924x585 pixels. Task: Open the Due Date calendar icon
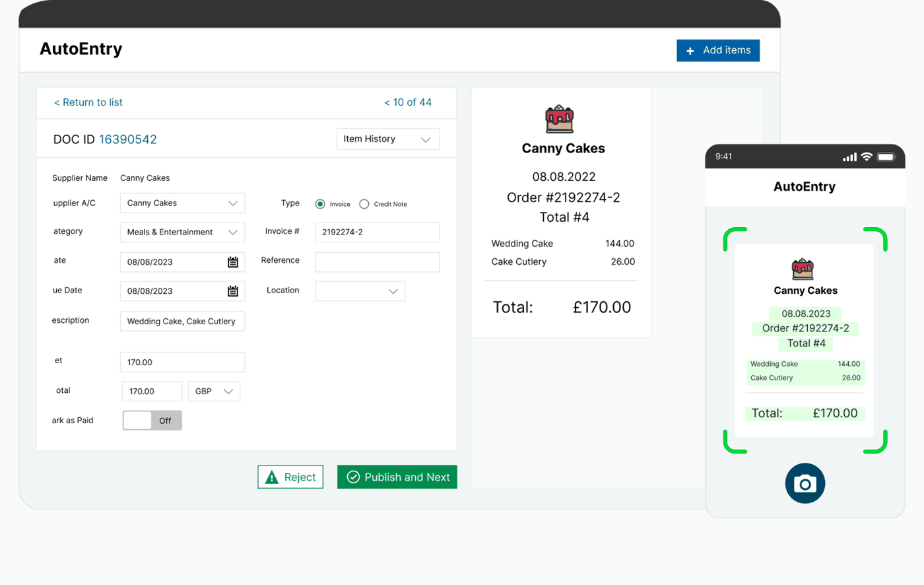click(x=233, y=291)
